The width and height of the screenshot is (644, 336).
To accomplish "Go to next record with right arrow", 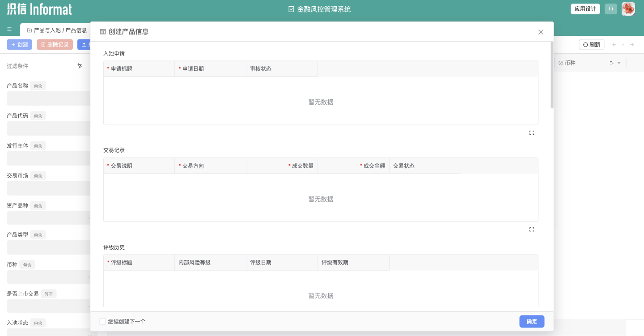I will click(632, 45).
